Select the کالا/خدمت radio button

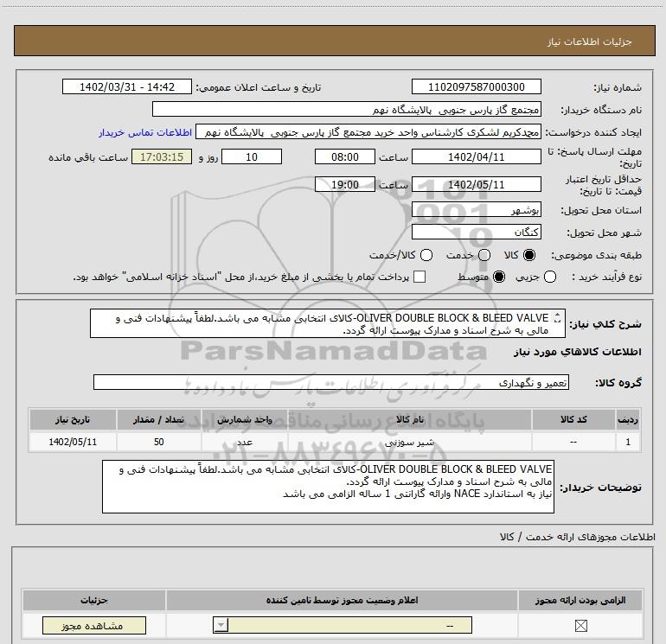click(426, 255)
